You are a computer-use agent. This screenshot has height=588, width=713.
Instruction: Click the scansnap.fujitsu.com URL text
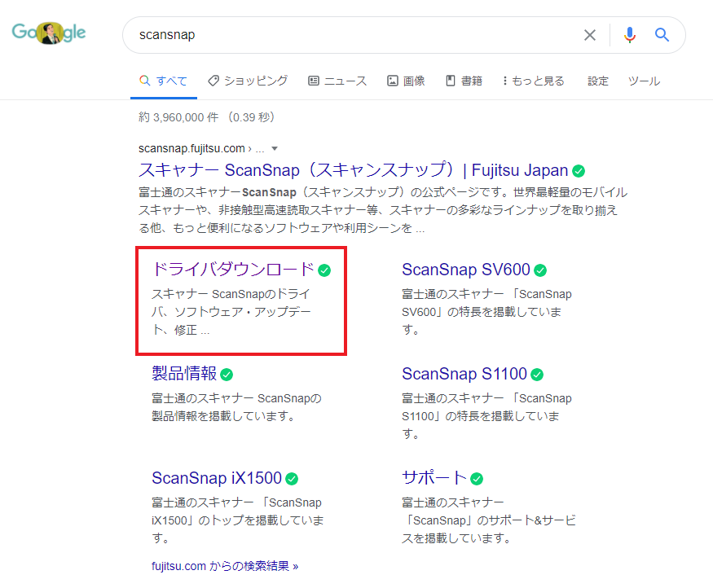point(191,148)
